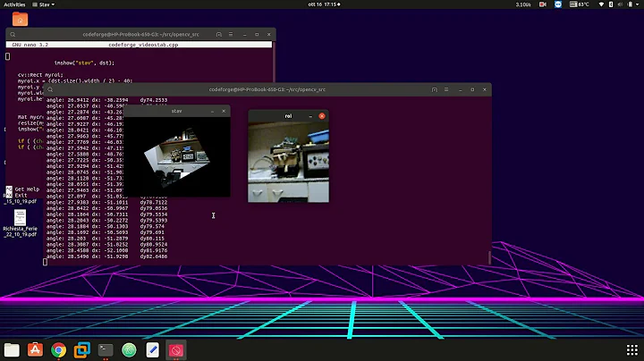Click the Exit shortcut in nano
The height and width of the screenshot is (361, 644).
16,196
